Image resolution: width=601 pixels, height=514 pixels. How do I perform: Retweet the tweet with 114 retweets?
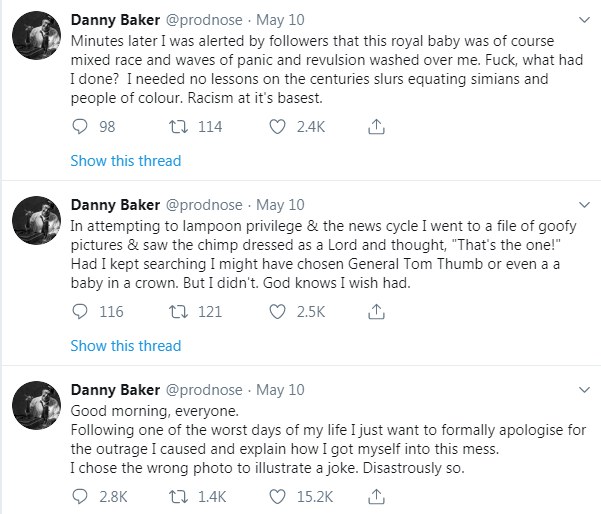coord(179,126)
